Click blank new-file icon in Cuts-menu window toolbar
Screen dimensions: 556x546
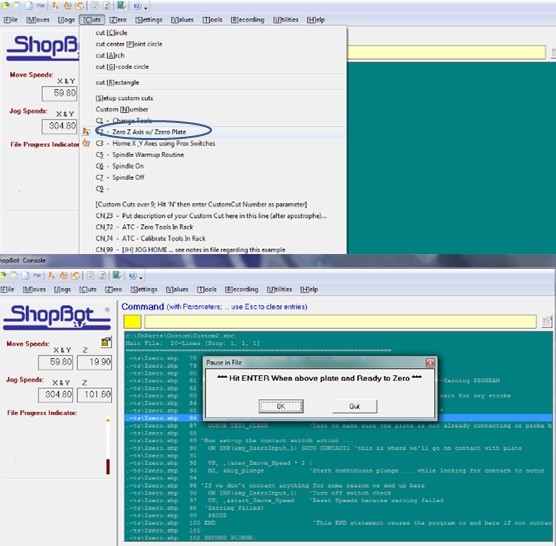pos(28,6)
